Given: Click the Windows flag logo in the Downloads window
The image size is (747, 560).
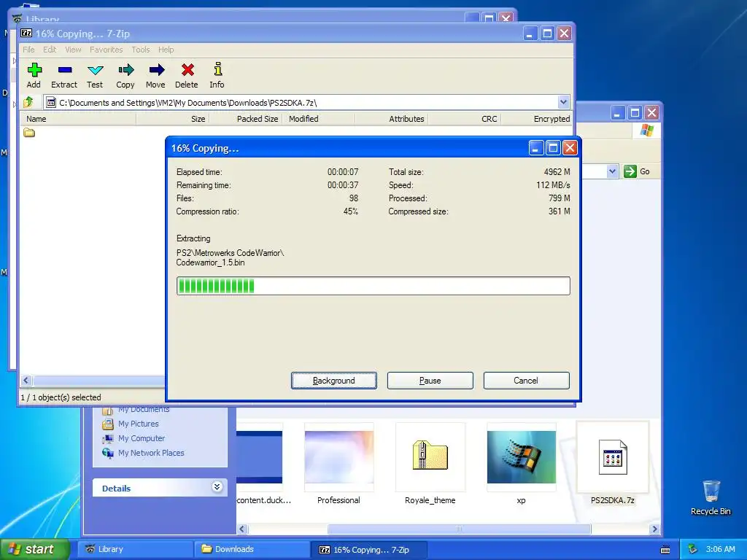Looking at the screenshot, I should click(647, 130).
